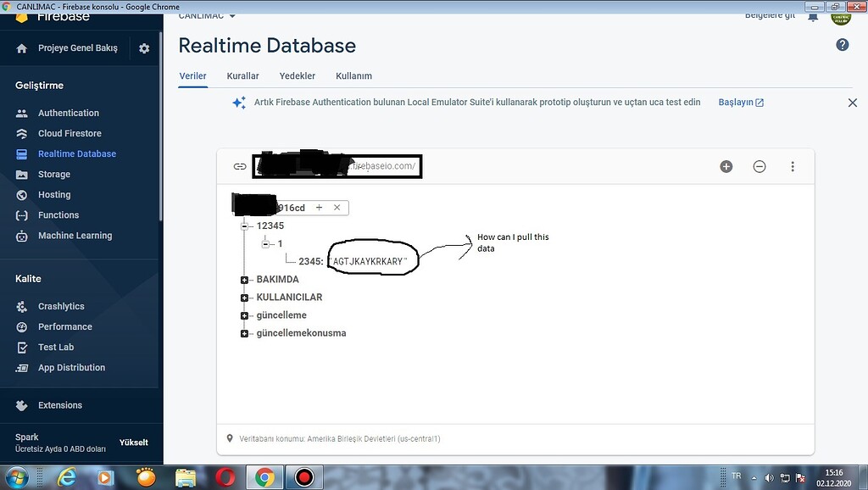The image size is (868, 490).
Task: Switch to the Yedekler tab
Action: 298,75
